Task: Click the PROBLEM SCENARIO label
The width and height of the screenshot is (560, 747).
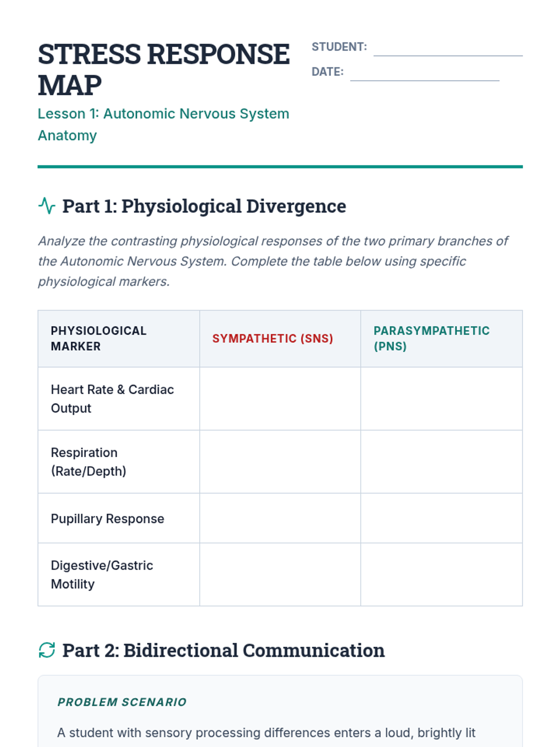Action: (x=122, y=702)
